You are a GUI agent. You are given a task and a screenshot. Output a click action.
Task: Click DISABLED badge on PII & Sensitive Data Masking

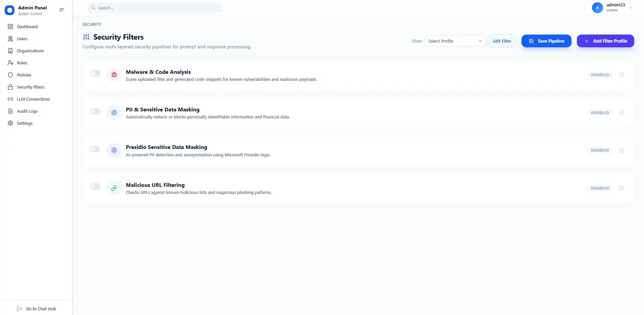(x=600, y=113)
